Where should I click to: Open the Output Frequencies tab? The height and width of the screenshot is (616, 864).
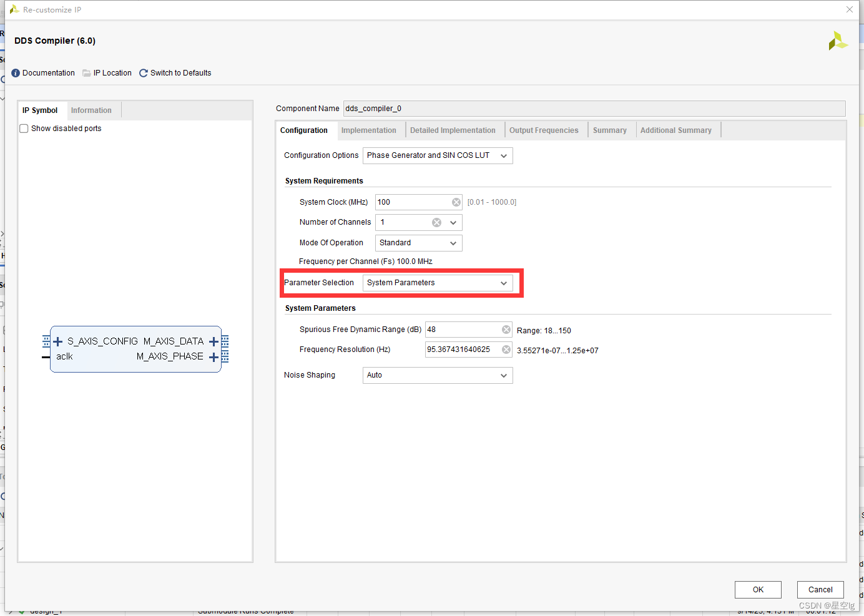(544, 130)
